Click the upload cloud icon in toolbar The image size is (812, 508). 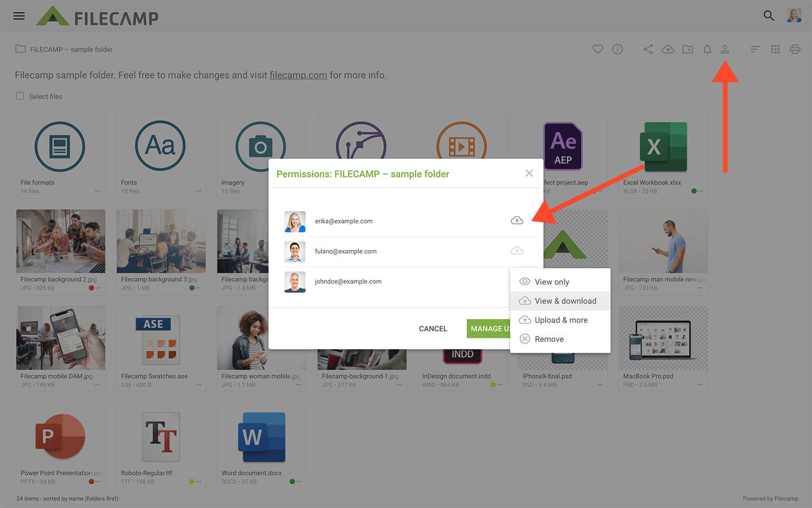[668, 49]
